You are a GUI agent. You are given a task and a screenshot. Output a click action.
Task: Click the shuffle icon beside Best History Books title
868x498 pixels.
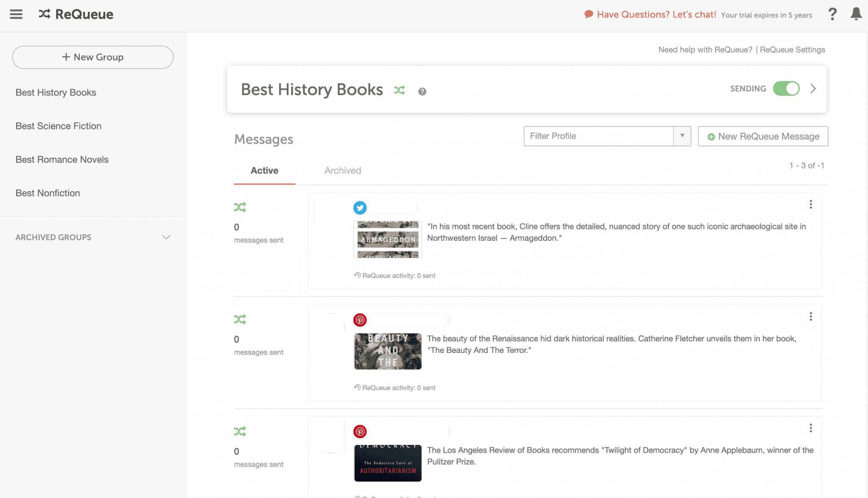coord(399,90)
